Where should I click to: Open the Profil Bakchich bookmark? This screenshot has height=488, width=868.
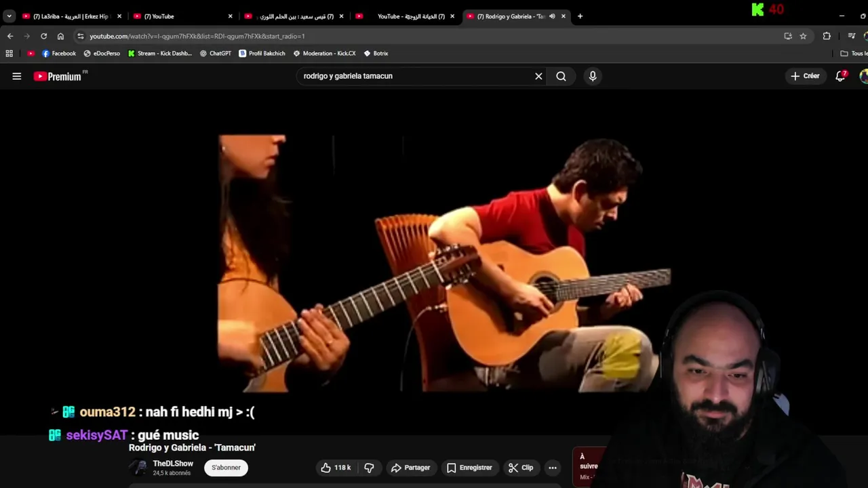point(262,54)
